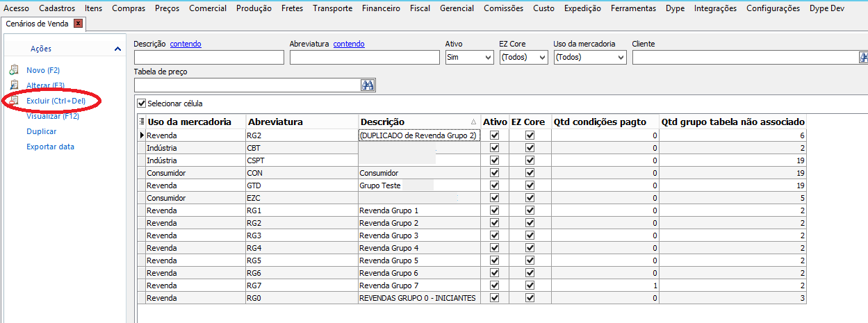Collapse the Ações panel chevron
868x323 pixels.
[x=117, y=49]
